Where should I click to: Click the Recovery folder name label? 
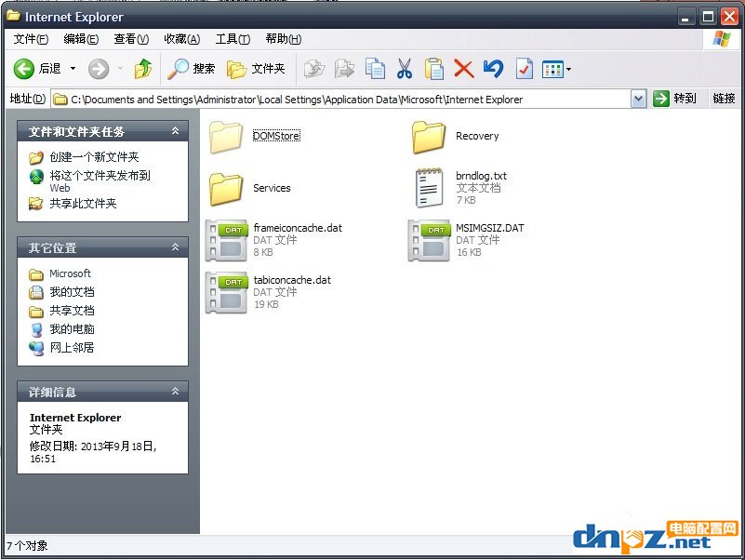pos(477,136)
